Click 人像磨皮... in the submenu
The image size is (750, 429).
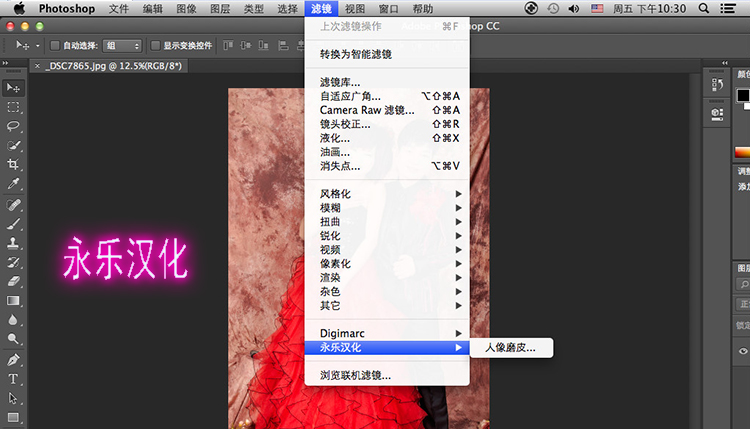510,348
